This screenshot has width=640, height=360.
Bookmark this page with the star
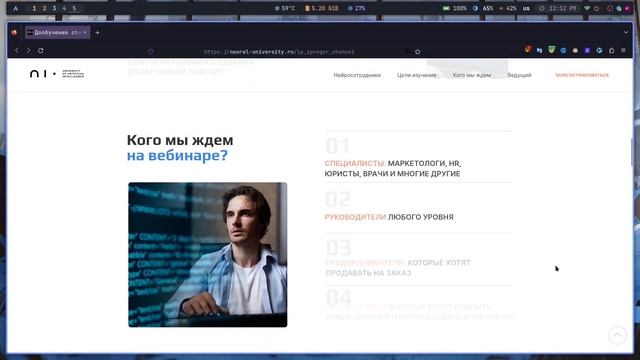[x=418, y=51]
